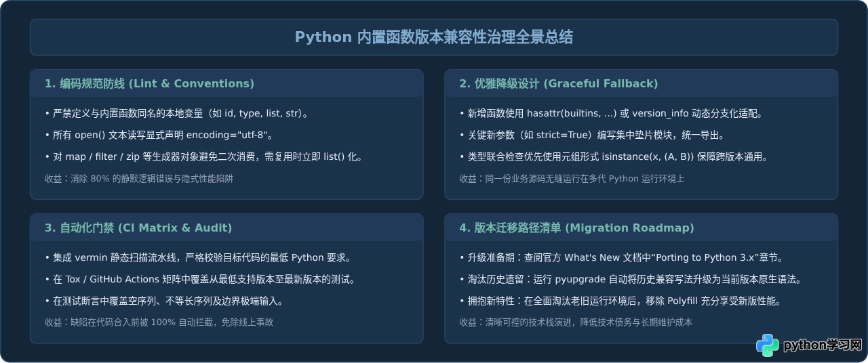868x363 pixels.
Task: Click the bullet about 严禁定义与内置函数同名的本地变量
Action: click(x=178, y=113)
